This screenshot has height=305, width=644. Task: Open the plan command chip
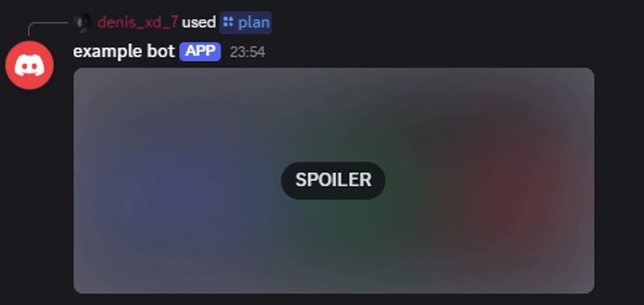point(245,22)
